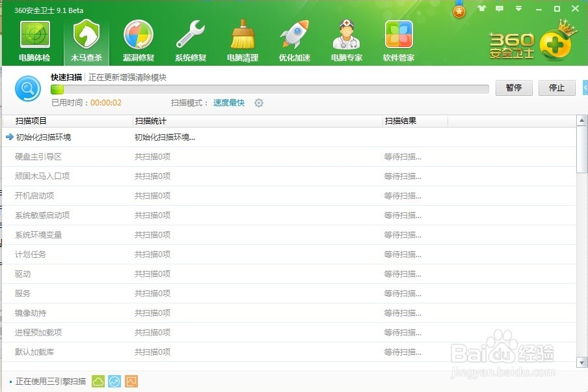The width and height of the screenshot is (588, 392).
Task: Click the scan progress bar
Action: coord(270,89)
